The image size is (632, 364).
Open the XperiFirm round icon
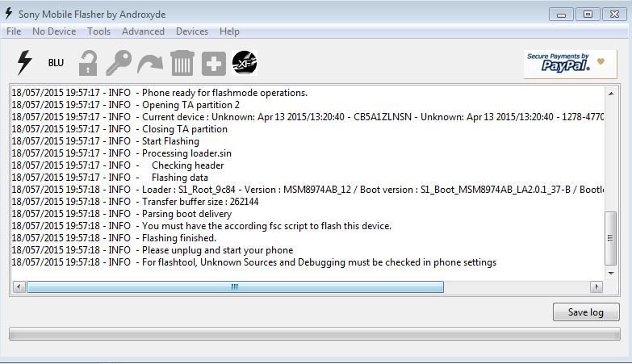coord(245,63)
